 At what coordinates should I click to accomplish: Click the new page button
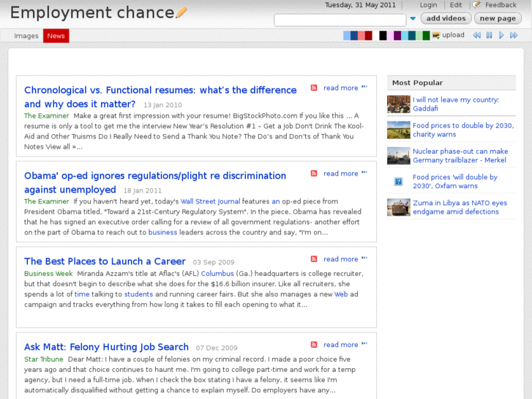498,18
